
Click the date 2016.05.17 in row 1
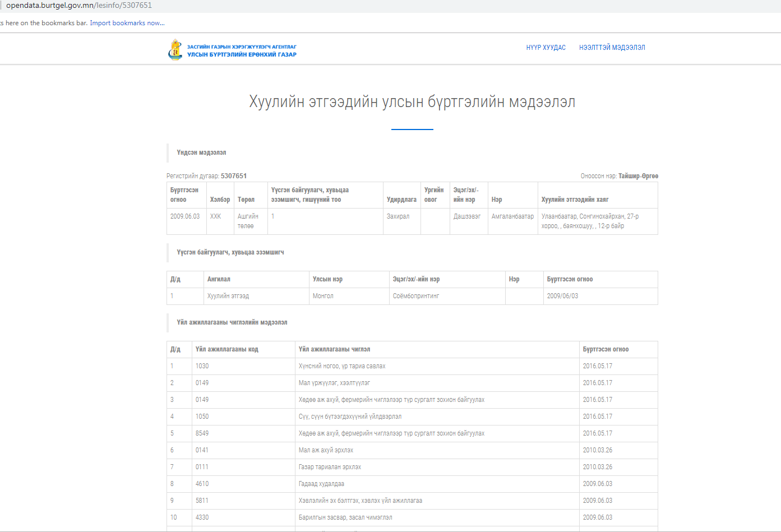click(597, 366)
